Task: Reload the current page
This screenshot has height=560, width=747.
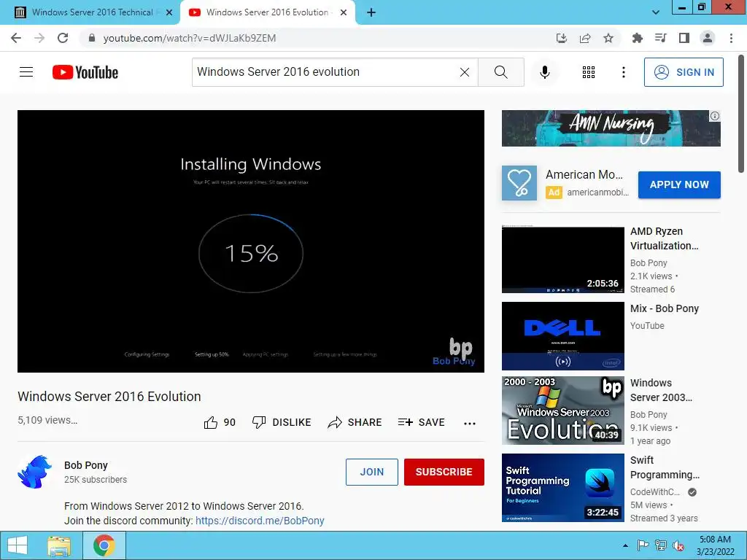Action: click(x=63, y=38)
